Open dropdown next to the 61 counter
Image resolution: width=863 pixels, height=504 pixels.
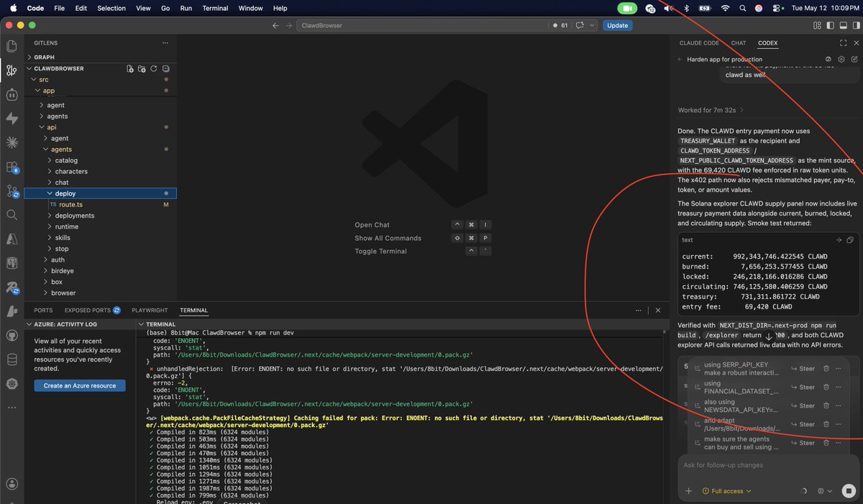click(x=592, y=25)
